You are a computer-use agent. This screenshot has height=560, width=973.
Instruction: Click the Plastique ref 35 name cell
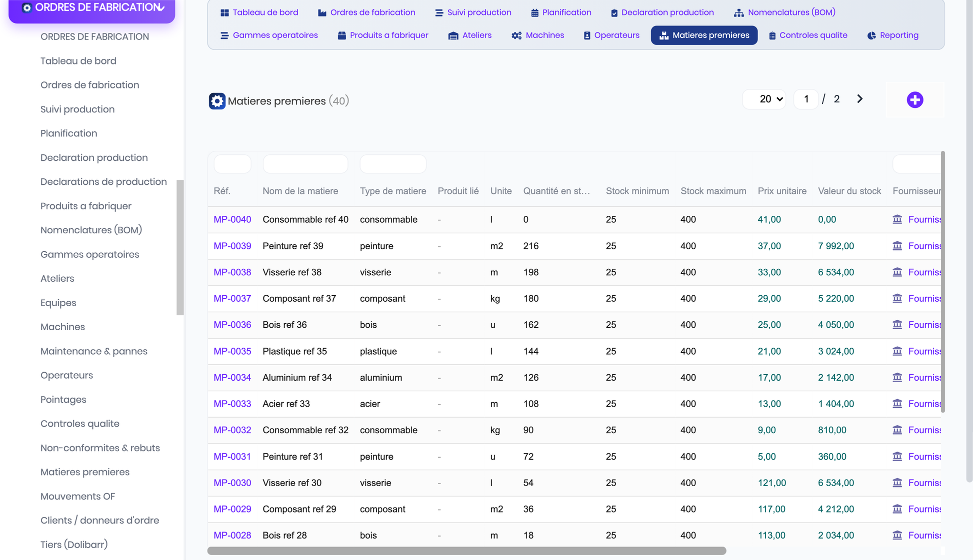(294, 351)
